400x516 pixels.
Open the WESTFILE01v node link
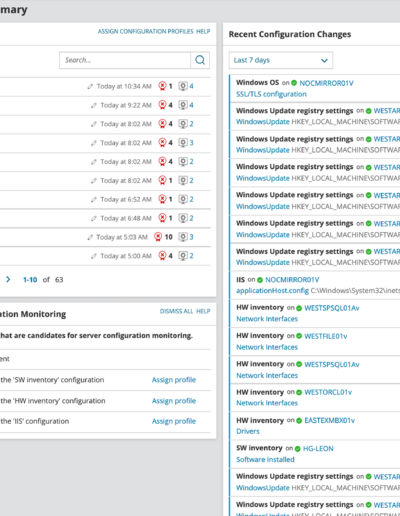coord(326,336)
